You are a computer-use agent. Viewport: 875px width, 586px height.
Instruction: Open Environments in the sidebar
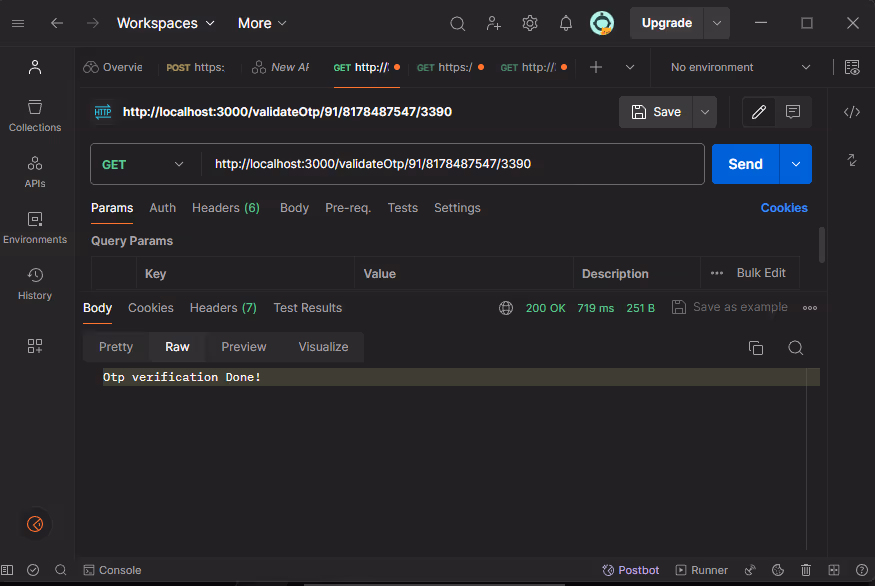pyautogui.click(x=35, y=228)
